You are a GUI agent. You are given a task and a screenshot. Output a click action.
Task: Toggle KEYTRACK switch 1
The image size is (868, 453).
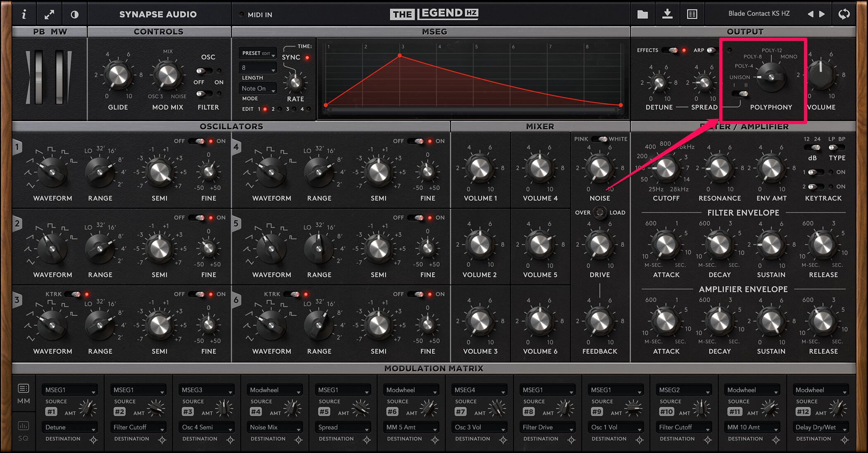(x=816, y=172)
